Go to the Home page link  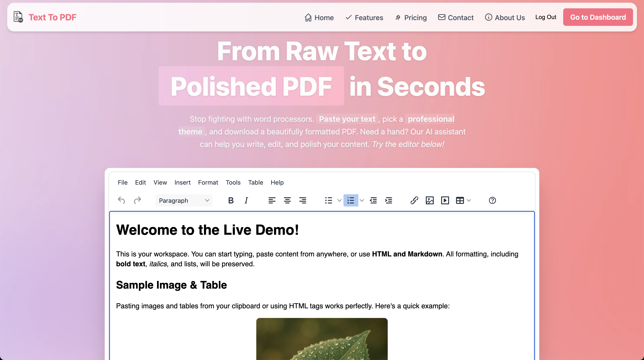(x=319, y=18)
